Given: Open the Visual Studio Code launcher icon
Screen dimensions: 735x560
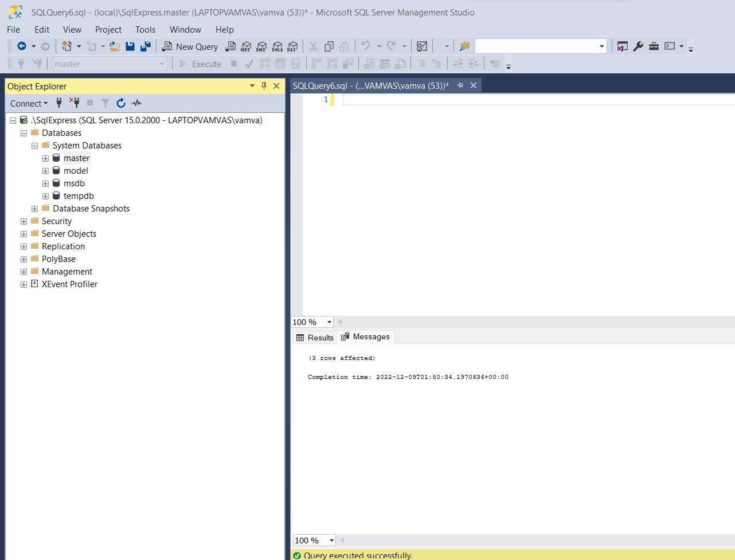Looking at the screenshot, I should pyautogui.click(x=621, y=46).
